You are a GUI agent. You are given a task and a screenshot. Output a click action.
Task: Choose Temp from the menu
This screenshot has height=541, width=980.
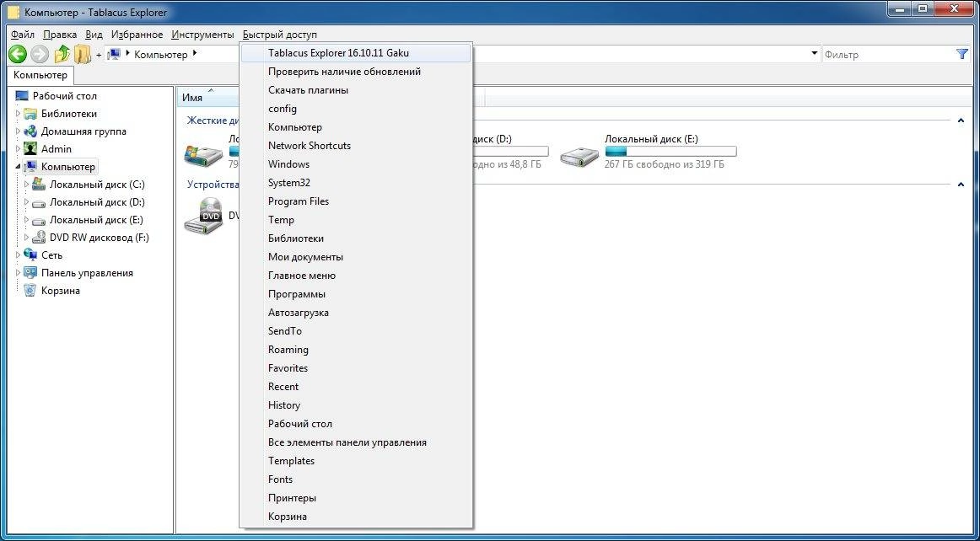355,220
